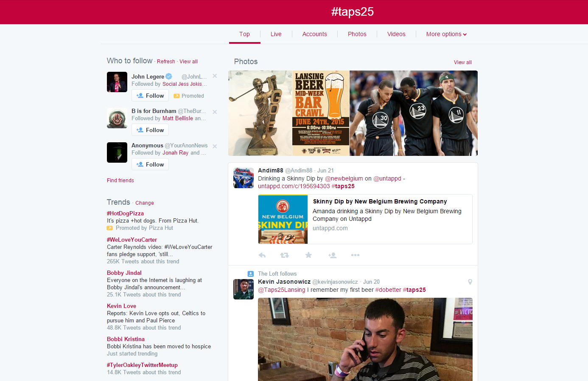Image resolution: width=588 pixels, height=381 pixels.
Task: Refresh the Who to follow list
Action: point(166,62)
